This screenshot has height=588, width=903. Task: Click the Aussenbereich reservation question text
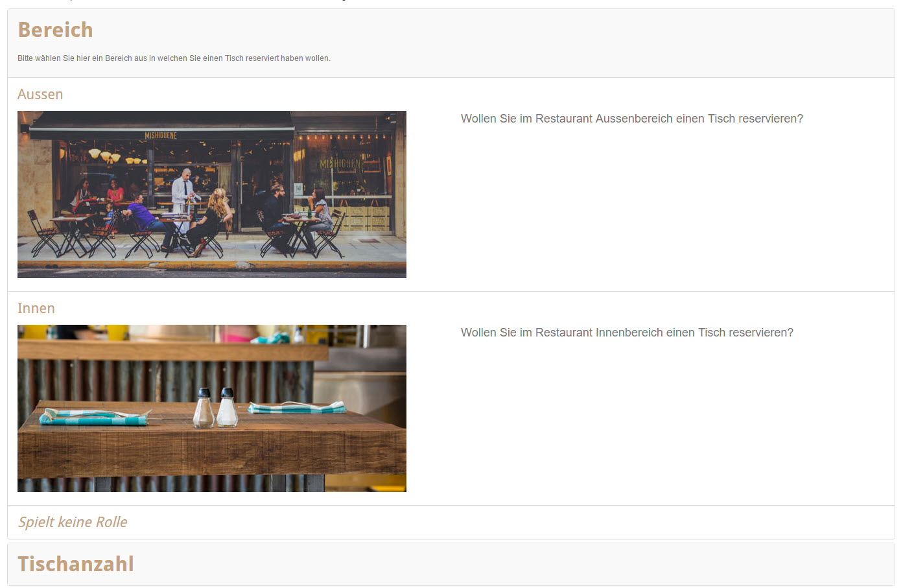tap(632, 119)
